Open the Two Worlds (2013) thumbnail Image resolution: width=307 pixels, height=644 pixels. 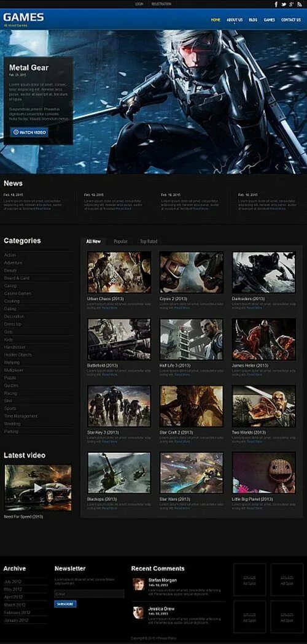point(264,406)
